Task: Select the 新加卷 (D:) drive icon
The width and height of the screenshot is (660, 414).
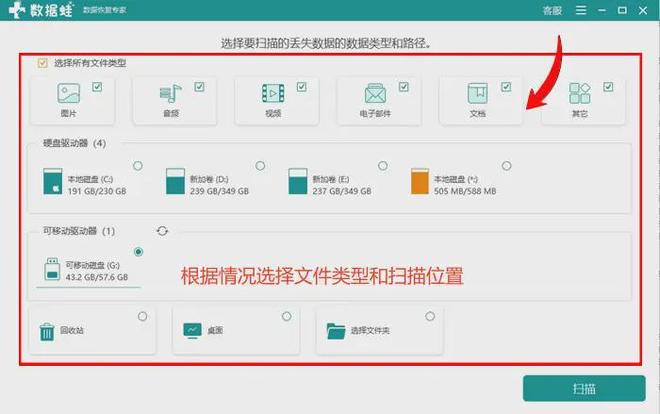Action: 175,181
